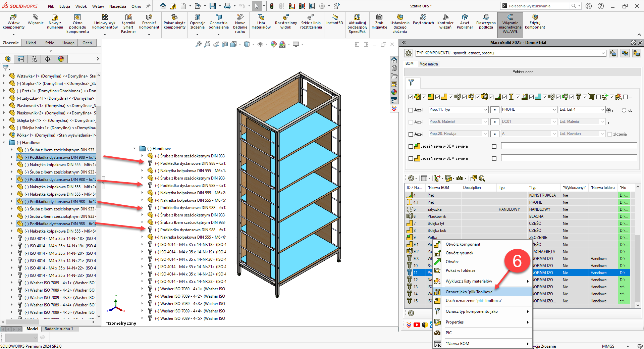Open Asset Publisher tool

[465, 22]
